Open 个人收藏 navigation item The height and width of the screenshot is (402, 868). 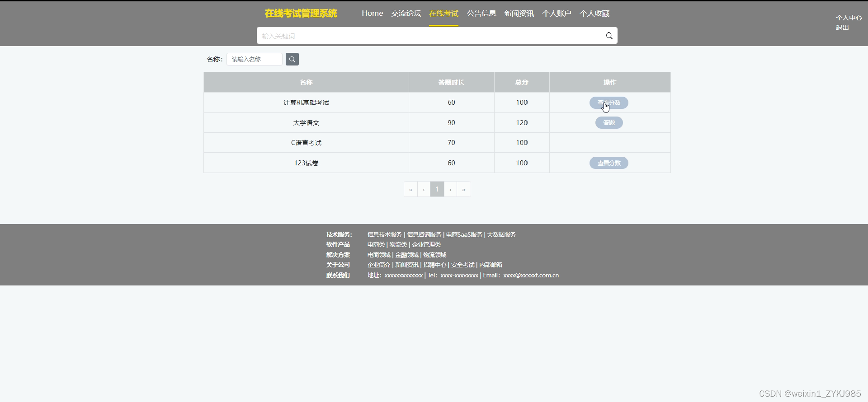(594, 14)
